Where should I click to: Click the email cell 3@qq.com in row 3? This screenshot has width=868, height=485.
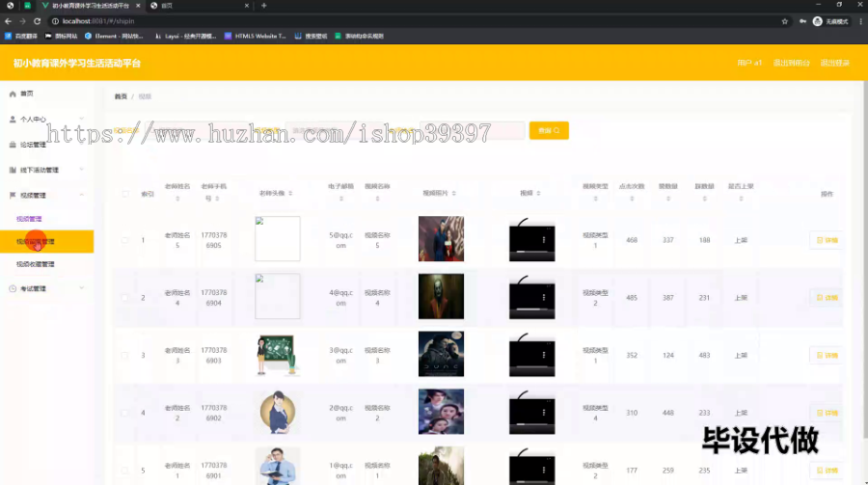341,356
